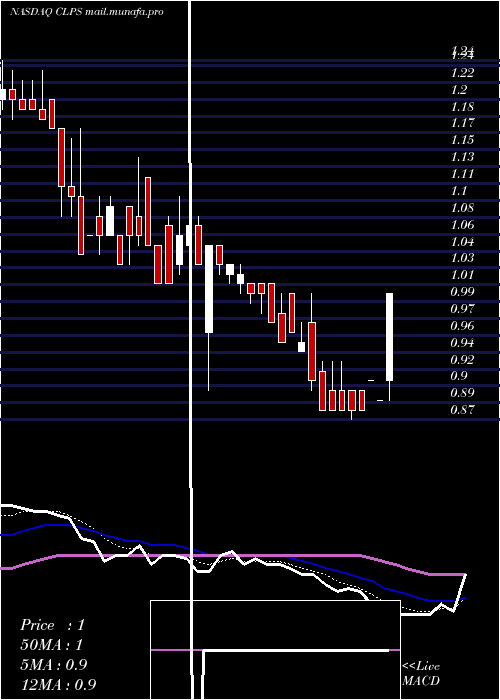This screenshot has height=700, width=500.
Task: Click the long white candle body spanning 1.04 to 0.94
Action: pos(208,289)
